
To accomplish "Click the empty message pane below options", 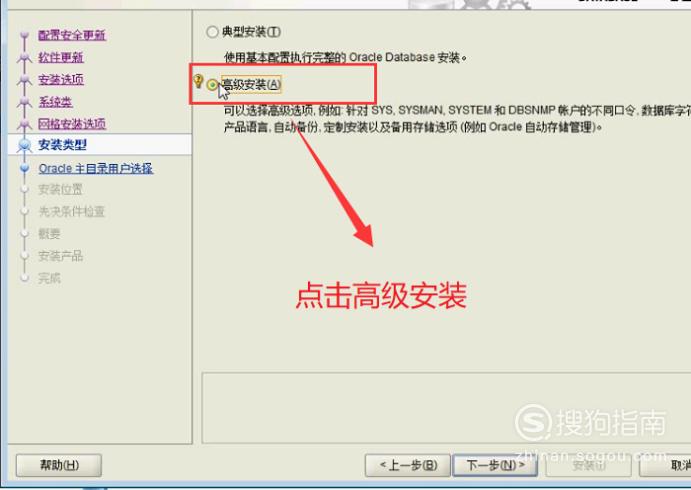I will pos(446,408).
